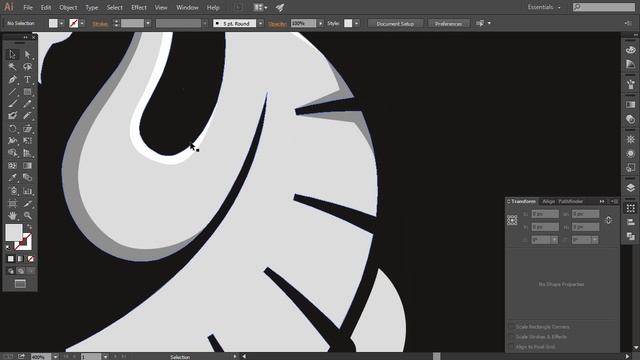This screenshot has height=360, width=640.
Task: Set paint mode to None
Action: [30, 259]
